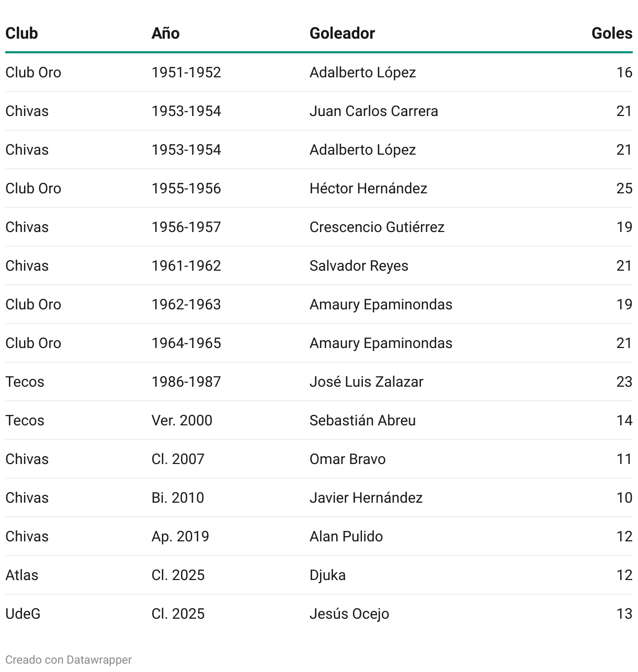Click the 1964-1965 year cell
The image size is (638, 672).
(x=187, y=343)
